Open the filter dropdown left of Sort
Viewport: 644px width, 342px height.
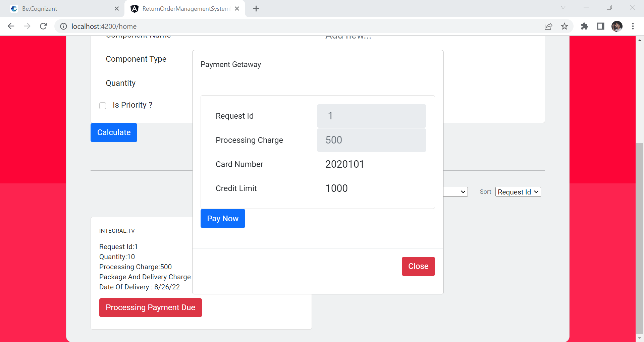(x=455, y=192)
